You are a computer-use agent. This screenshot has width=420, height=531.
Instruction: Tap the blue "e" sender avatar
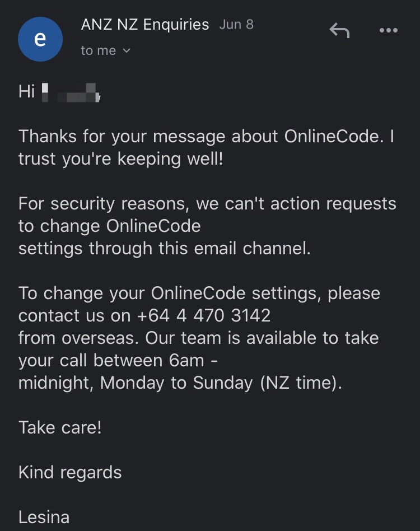pyautogui.click(x=40, y=39)
